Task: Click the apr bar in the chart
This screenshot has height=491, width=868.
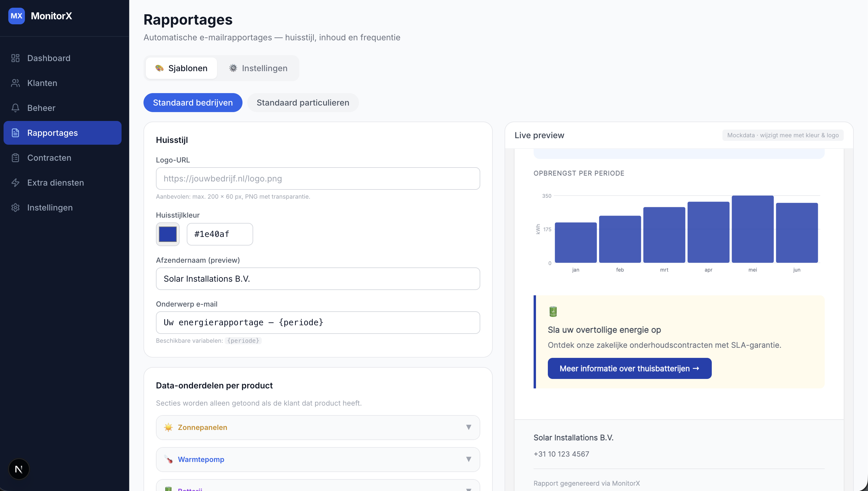Action: pyautogui.click(x=708, y=232)
